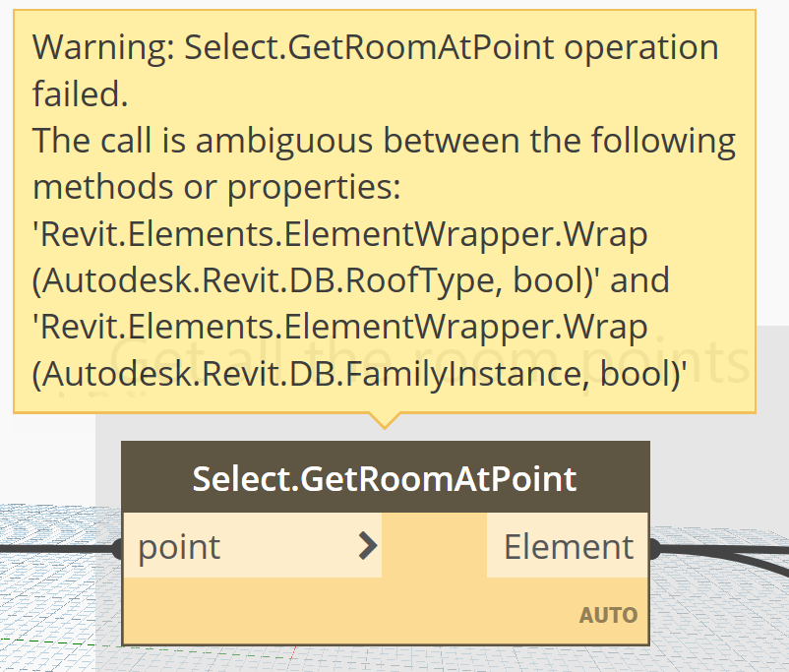Image resolution: width=789 pixels, height=672 pixels.
Task: Click the Select.GetRoomAtPoint node title bar
Action: 385,477
